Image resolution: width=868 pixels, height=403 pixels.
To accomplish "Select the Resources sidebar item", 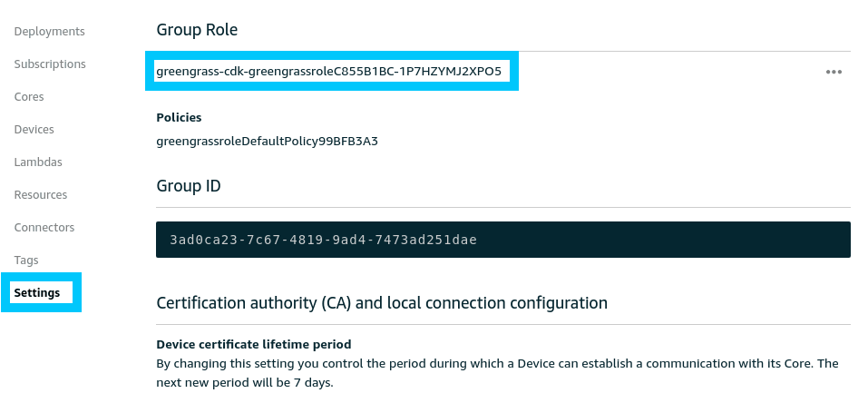I will click(x=41, y=195).
